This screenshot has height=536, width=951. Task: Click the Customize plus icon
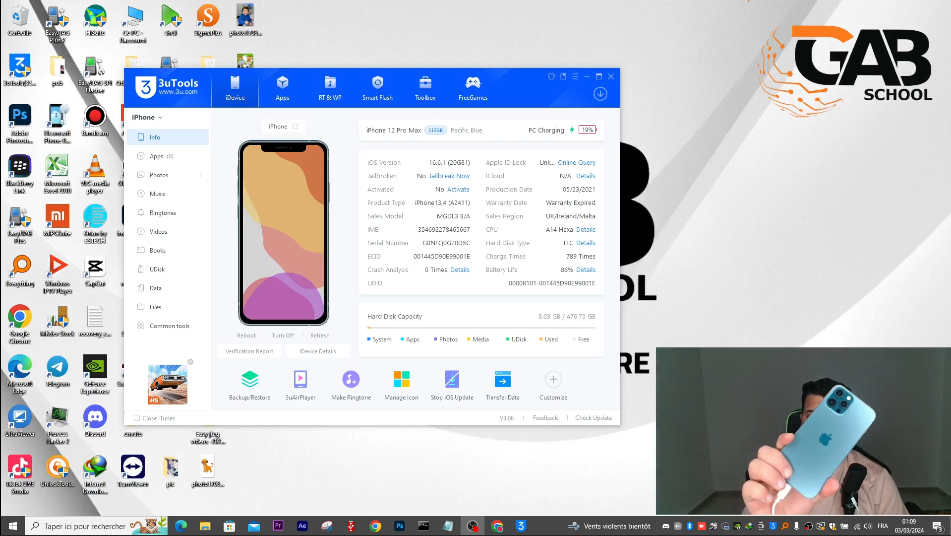(x=553, y=380)
